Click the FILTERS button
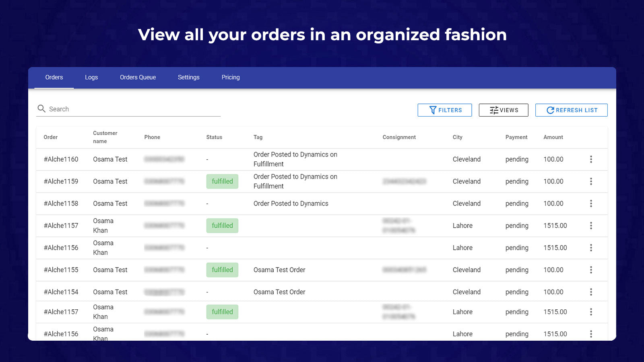644x362 pixels. 444,110
